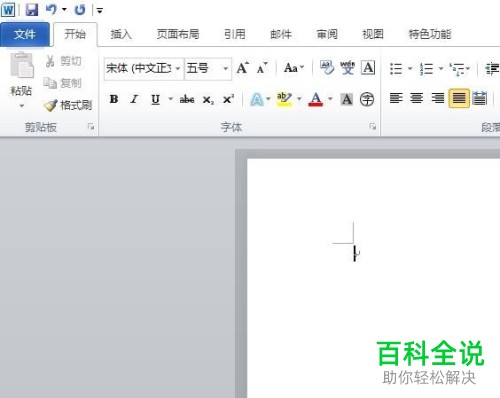The image size is (500, 398).
Task: Click the Undo arrow icon
Action: click(x=51, y=9)
